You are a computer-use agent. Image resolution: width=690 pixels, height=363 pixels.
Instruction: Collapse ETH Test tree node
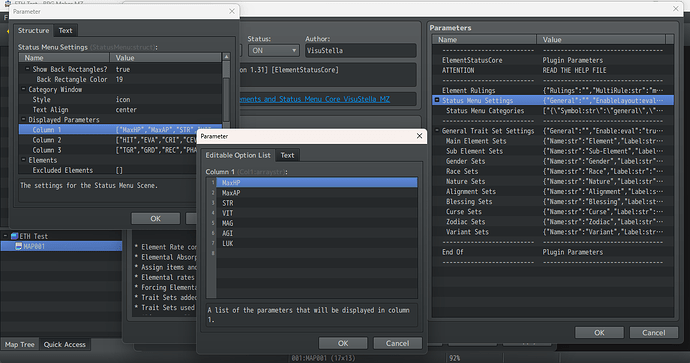click(x=5, y=236)
